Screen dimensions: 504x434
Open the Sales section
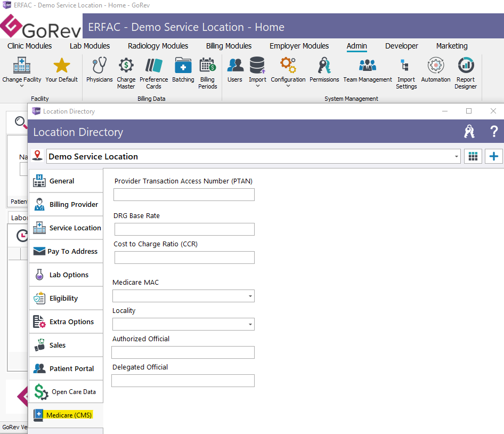66,345
